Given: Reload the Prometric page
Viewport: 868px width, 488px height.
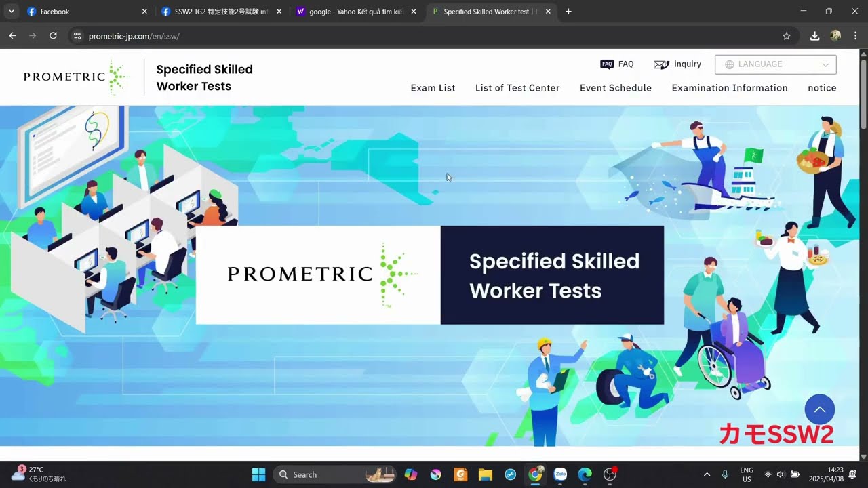Looking at the screenshot, I should tap(53, 36).
